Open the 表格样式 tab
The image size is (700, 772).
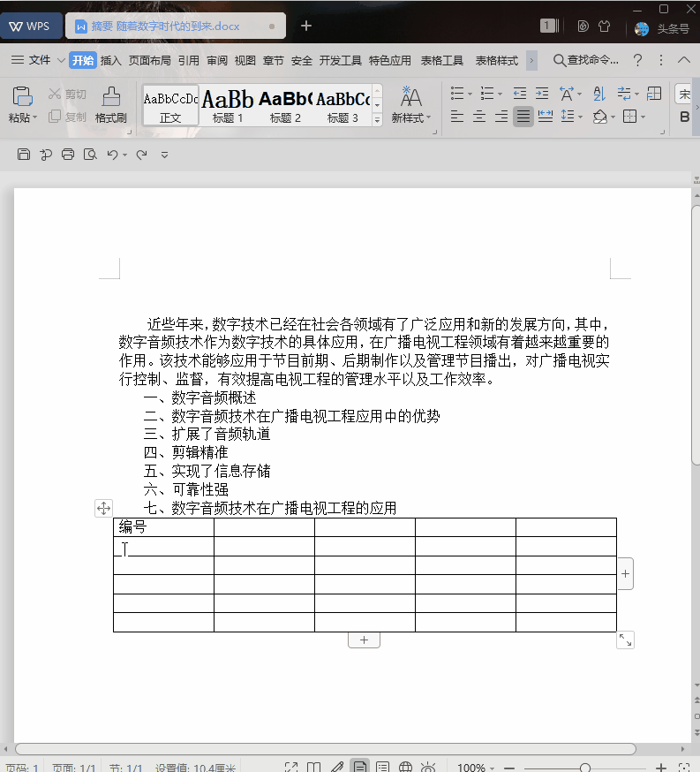click(x=496, y=60)
